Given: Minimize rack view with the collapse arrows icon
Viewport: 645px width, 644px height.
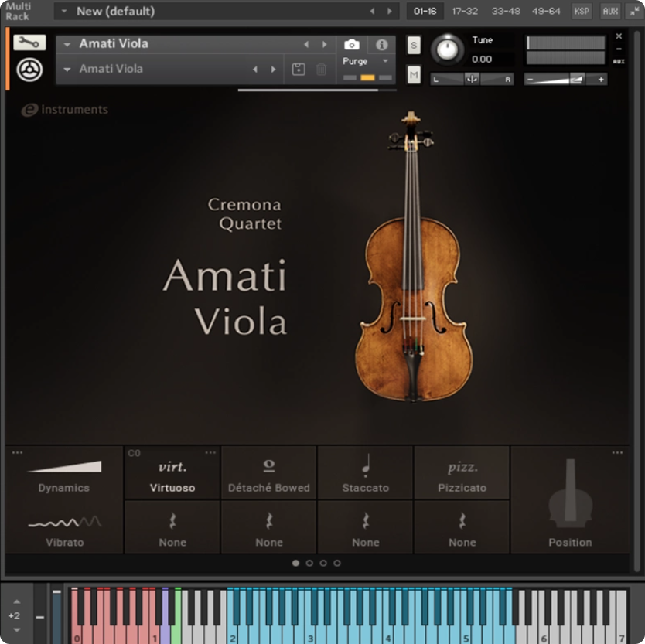Looking at the screenshot, I should pos(634,11).
